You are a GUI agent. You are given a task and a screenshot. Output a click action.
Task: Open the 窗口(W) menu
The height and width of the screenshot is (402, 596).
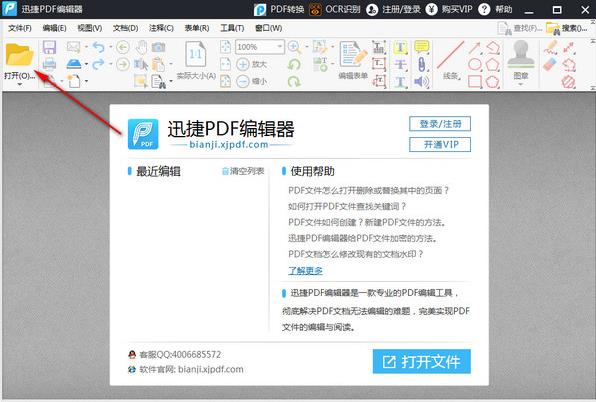(x=268, y=28)
